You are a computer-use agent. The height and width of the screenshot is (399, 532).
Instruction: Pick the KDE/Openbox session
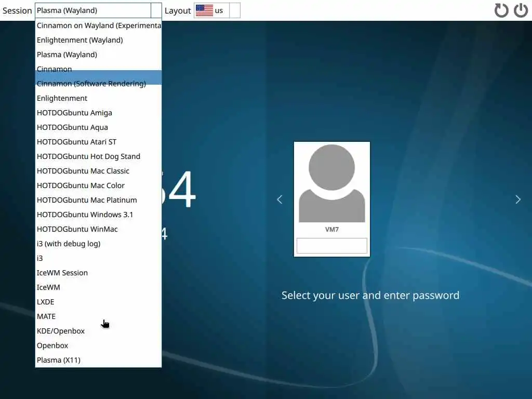pos(98,331)
